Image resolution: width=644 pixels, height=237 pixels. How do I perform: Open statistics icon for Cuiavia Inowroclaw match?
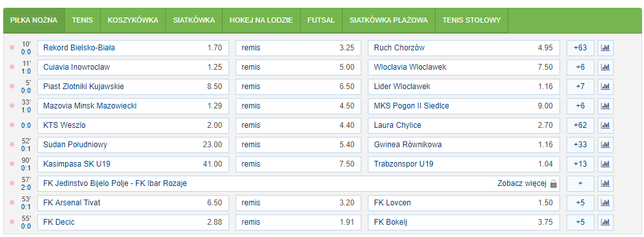pos(605,67)
